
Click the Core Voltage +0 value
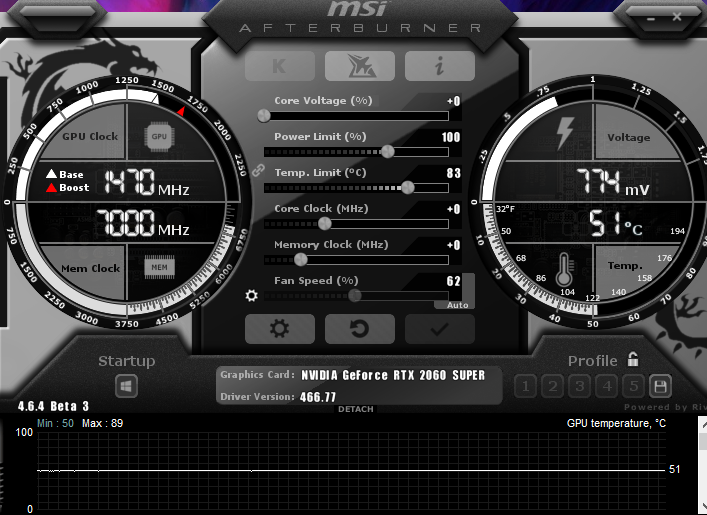tap(454, 101)
